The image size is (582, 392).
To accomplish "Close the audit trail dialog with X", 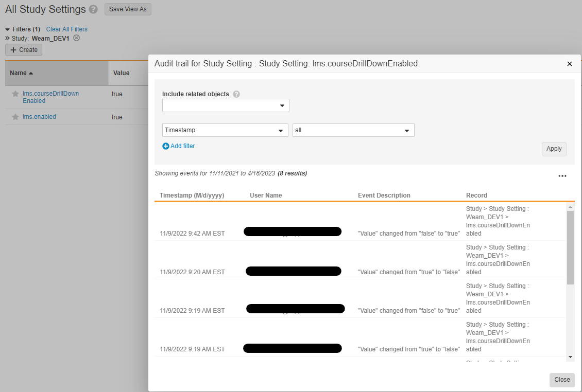I will pyautogui.click(x=569, y=64).
